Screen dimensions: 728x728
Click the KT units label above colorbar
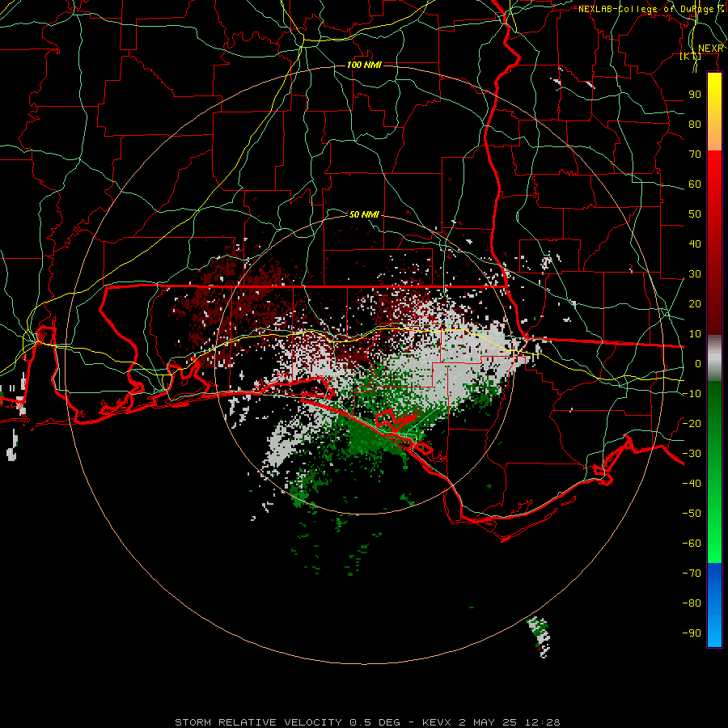[691, 57]
